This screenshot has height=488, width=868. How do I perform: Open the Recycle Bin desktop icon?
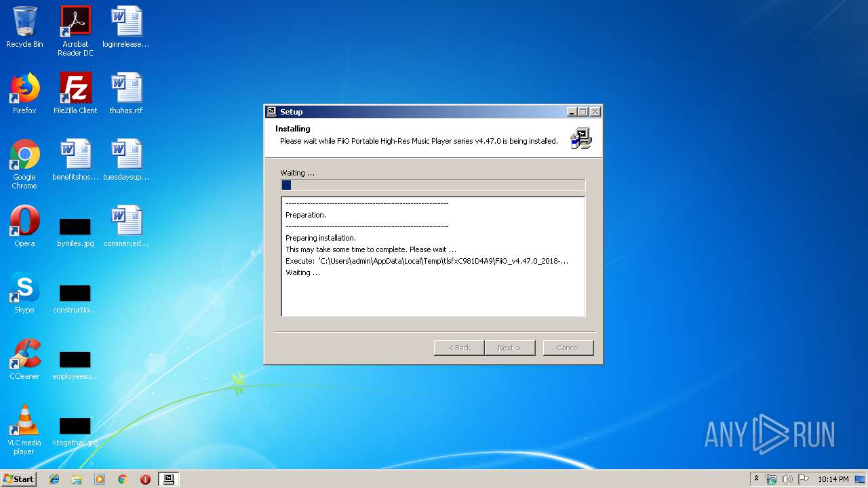coord(24,28)
